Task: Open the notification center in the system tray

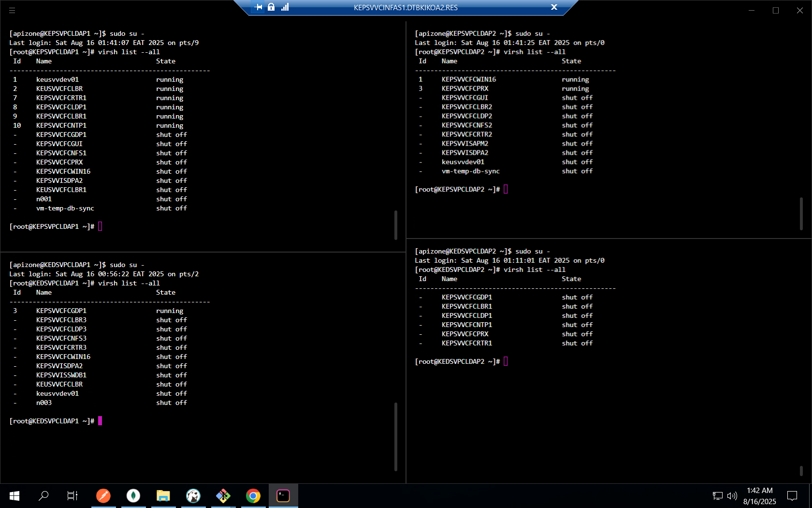Action: click(792, 495)
